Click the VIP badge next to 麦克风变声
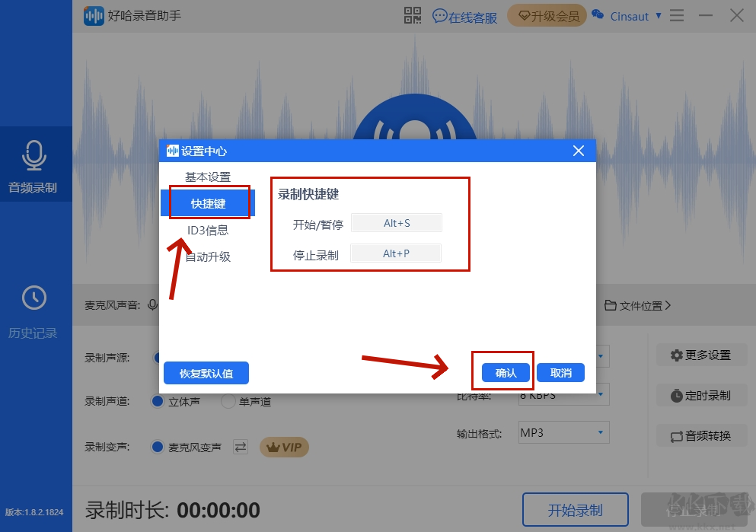 (x=283, y=447)
